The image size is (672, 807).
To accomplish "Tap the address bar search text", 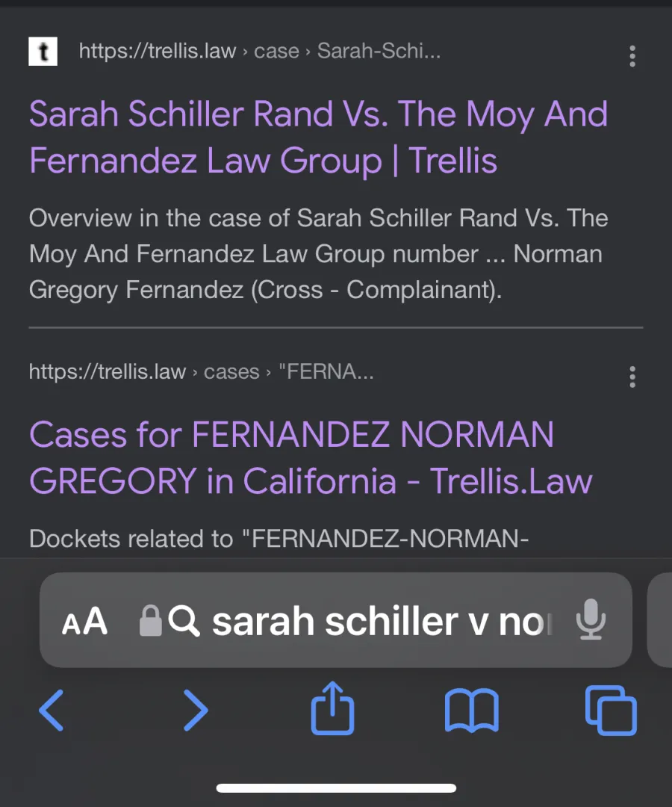I will tap(381, 621).
